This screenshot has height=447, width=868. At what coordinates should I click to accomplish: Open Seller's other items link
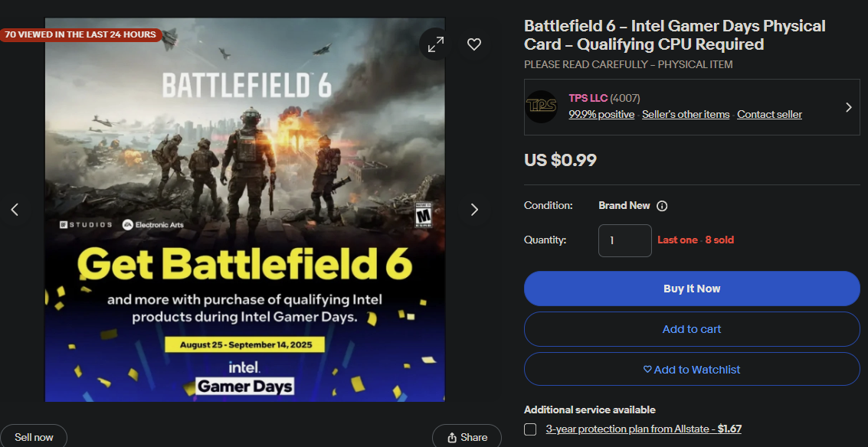coord(686,115)
